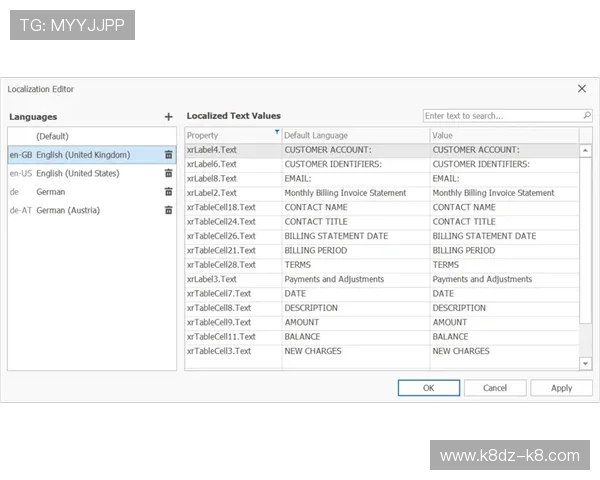This screenshot has height=480, width=600.
Task: Select the (Default) language item
Action: [53, 136]
